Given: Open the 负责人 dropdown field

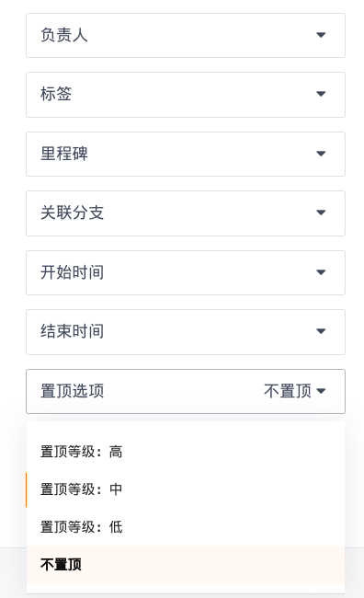Looking at the screenshot, I should pyautogui.click(x=186, y=36).
